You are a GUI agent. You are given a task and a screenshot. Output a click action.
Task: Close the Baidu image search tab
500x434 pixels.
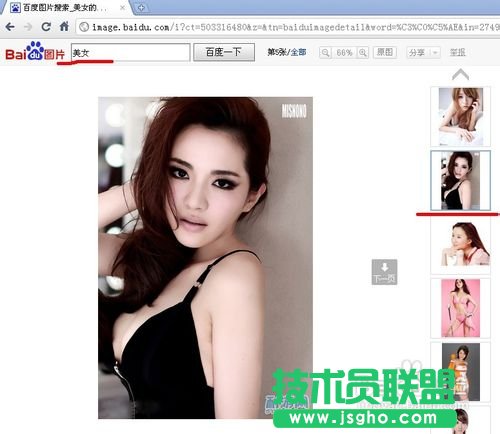pyautogui.click(x=122, y=7)
